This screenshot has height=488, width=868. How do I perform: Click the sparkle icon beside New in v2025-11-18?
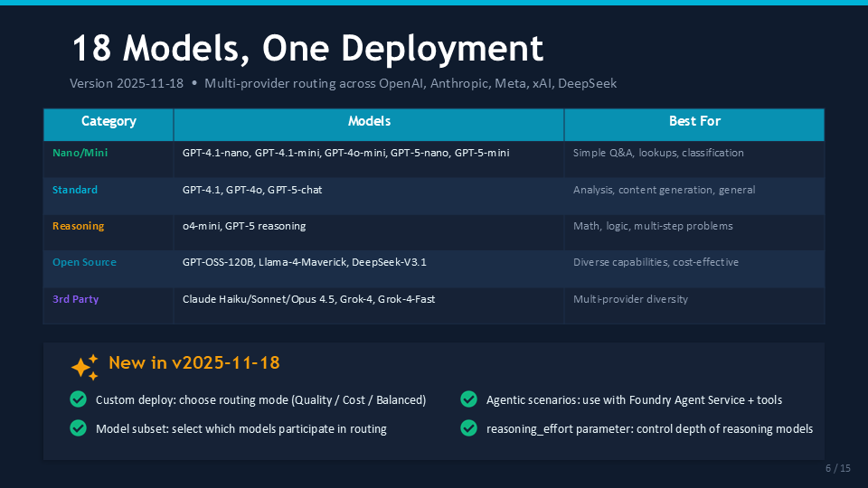pyautogui.click(x=85, y=368)
